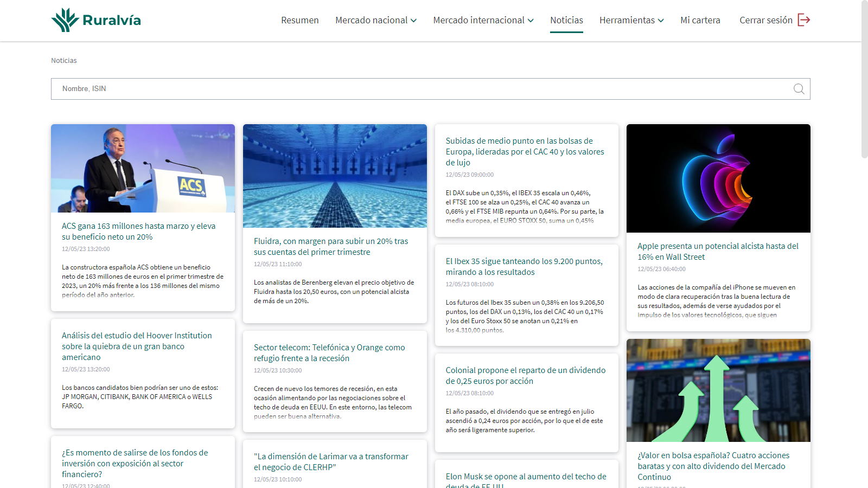This screenshot has width=868, height=488.
Task: Open Valor en bolsa española headline
Action: [713, 466]
